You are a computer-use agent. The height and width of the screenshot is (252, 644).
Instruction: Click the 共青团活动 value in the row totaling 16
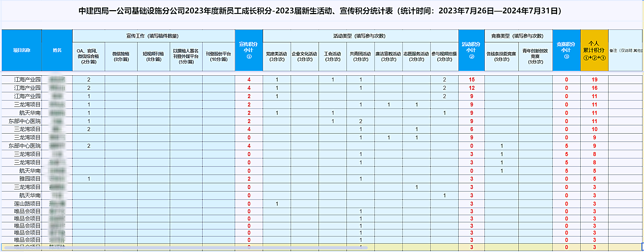pyautogui.click(x=361, y=88)
